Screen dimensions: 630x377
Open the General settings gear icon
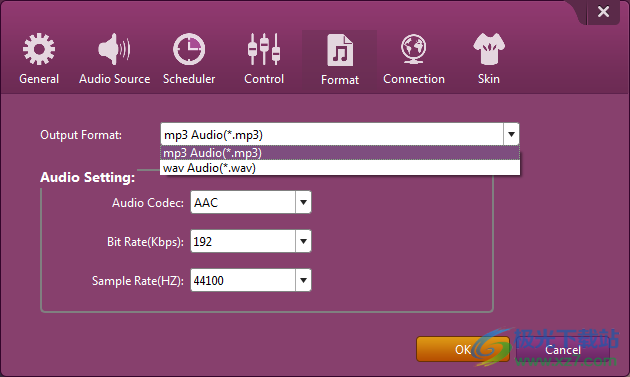pyautogui.click(x=39, y=49)
